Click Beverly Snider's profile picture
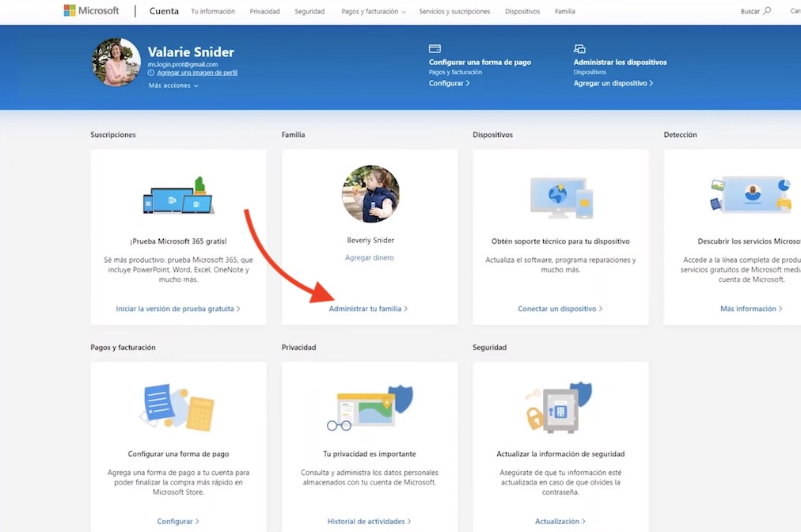The height and width of the screenshot is (532, 801). pyautogui.click(x=370, y=194)
